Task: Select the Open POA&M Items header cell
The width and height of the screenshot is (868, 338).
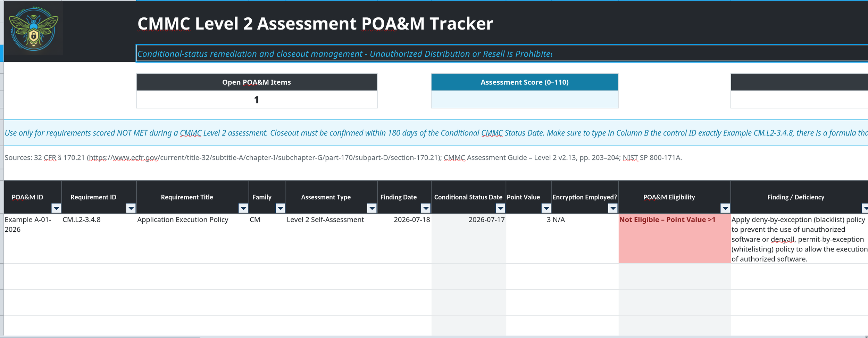Action: (x=257, y=82)
